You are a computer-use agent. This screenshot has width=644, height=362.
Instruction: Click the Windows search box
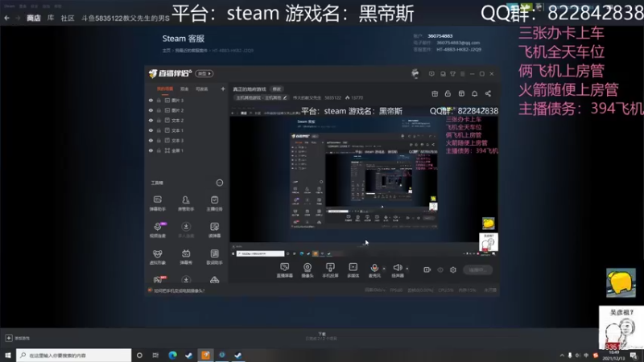[x=74, y=355]
